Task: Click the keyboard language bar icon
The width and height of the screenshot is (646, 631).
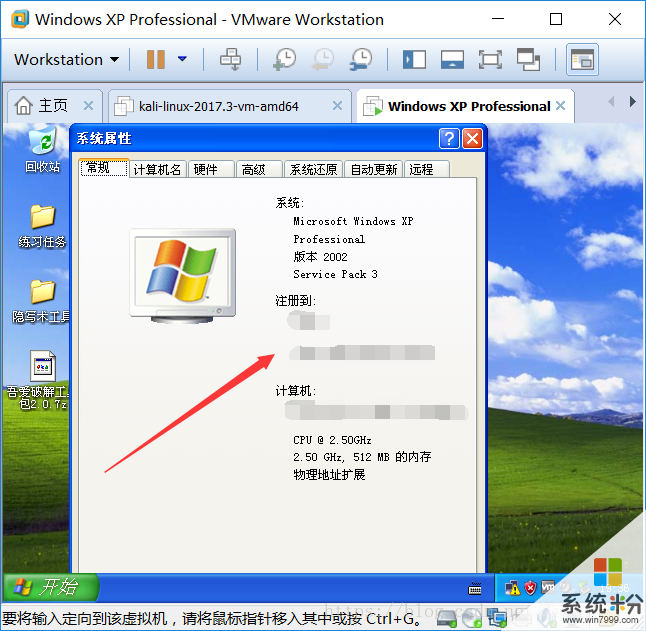Action: pyautogui.click(x=475, y=588)
